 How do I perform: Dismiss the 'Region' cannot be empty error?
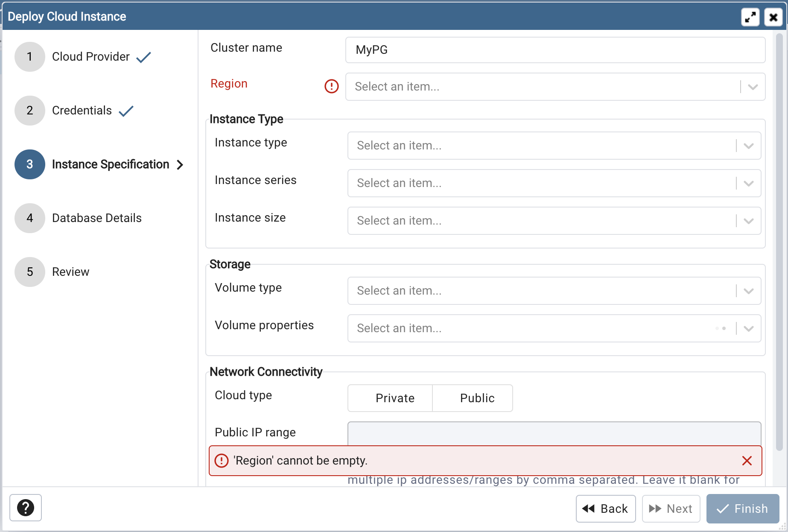pyautogui.click(x=747, y=461)
